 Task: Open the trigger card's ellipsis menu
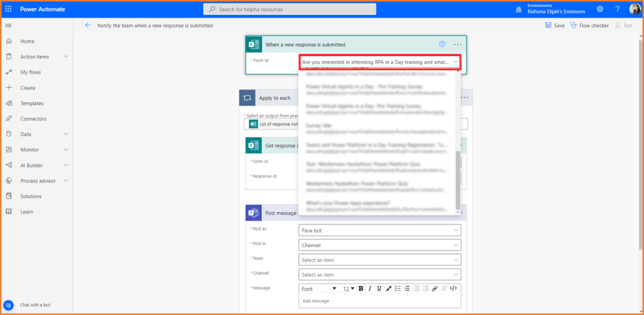click(x=458, y=45)
